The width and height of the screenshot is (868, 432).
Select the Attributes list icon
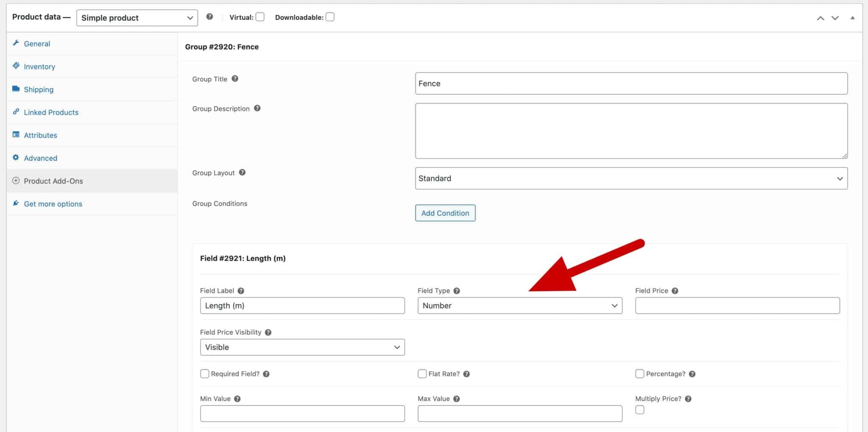pyautogui.click(x=16, y=135)
